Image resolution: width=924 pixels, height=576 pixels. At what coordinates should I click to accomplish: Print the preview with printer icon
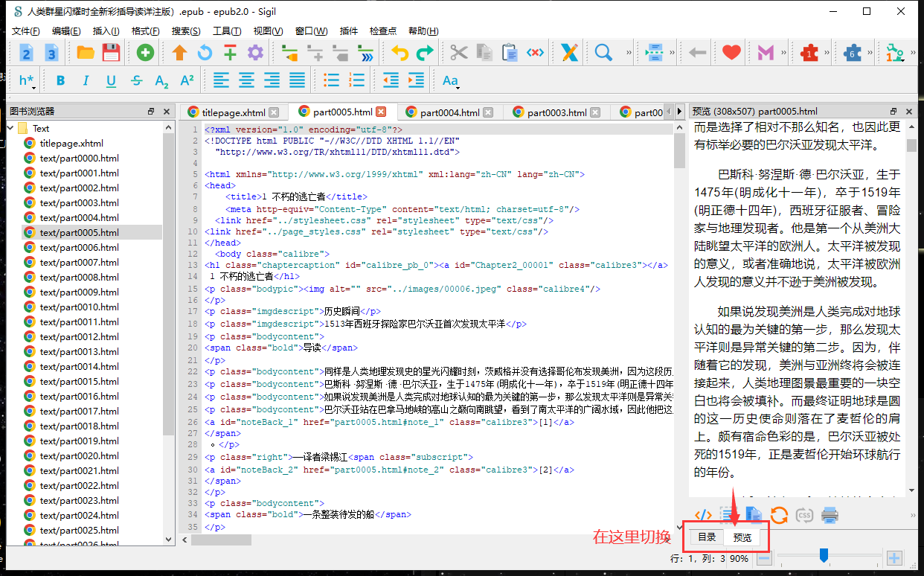pyautogui.click(x=830, y=514)
